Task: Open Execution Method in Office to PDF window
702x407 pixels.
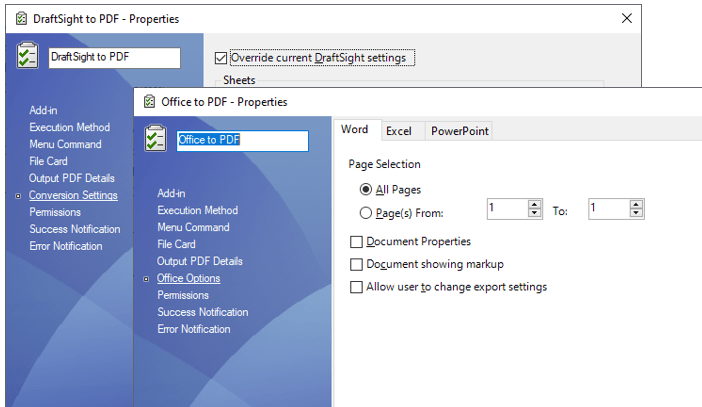Action: pyautogui.click(x=197, y=210)
